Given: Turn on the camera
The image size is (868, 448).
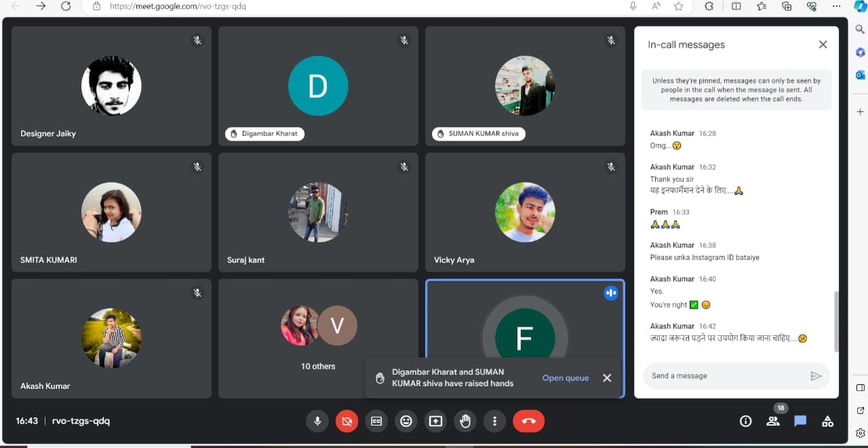Looking at the screenshot, I should point(347,421).
